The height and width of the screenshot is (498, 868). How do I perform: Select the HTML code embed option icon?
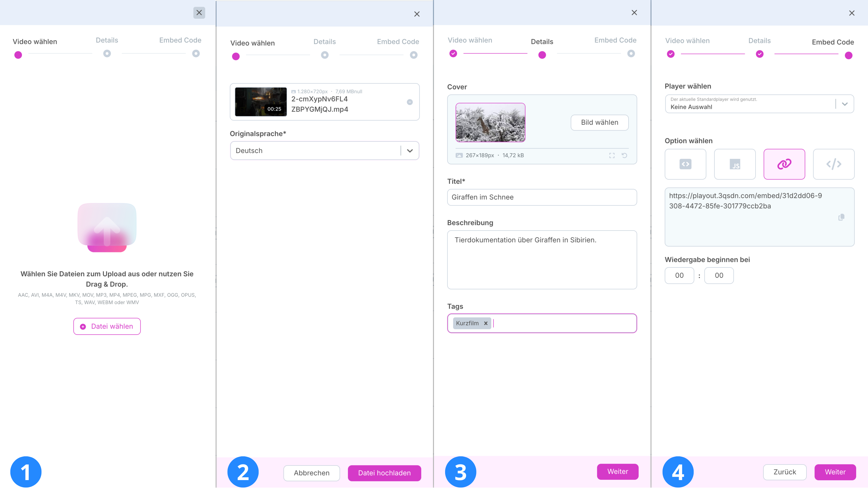(x=833, y=164)
